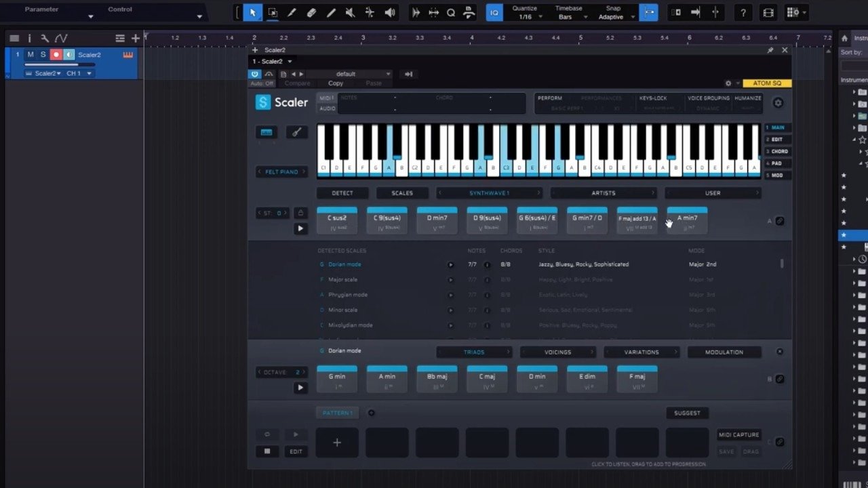Mute the Scaler2 track
Image resolution: width=868 pixels, height=488 pixels.
(x=31, y=55)
